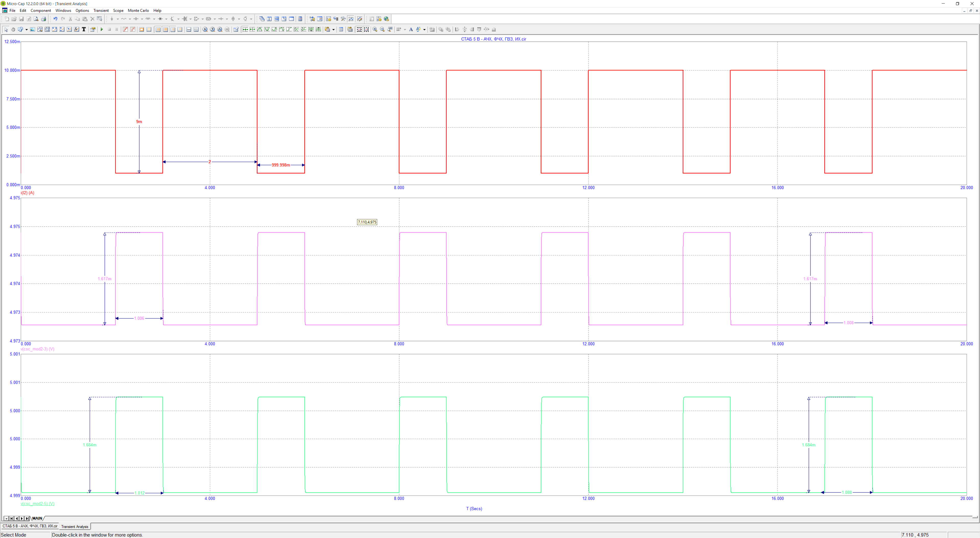This screenshot has height=538, width=980.
Task: Toggle the Vertical Tag mode button
Action: [62, 29]
